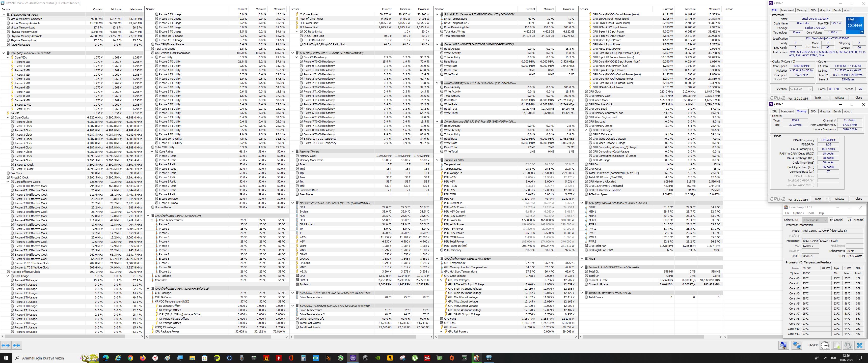
Task: Click Tools button in lower CPU-Z
Action: [818, 199]
